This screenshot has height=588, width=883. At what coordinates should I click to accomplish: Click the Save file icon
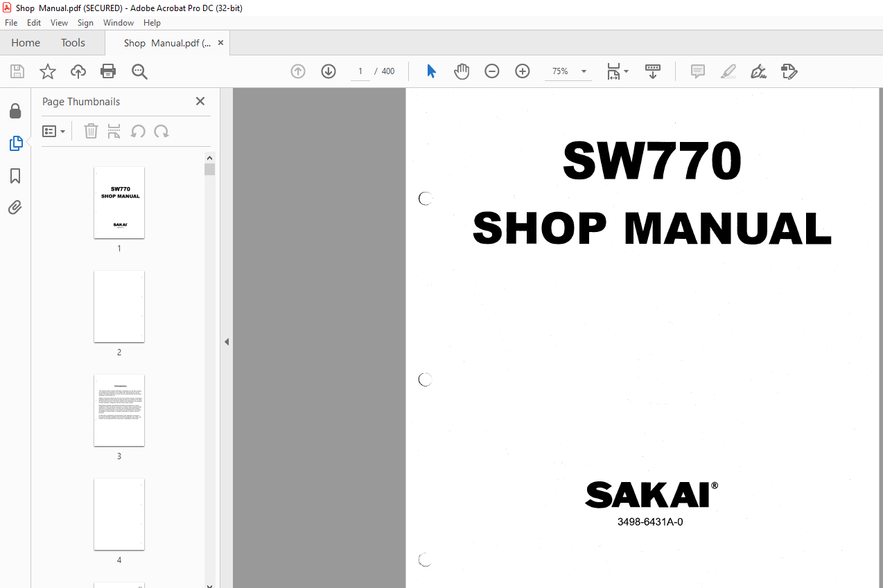coord(17,71)
